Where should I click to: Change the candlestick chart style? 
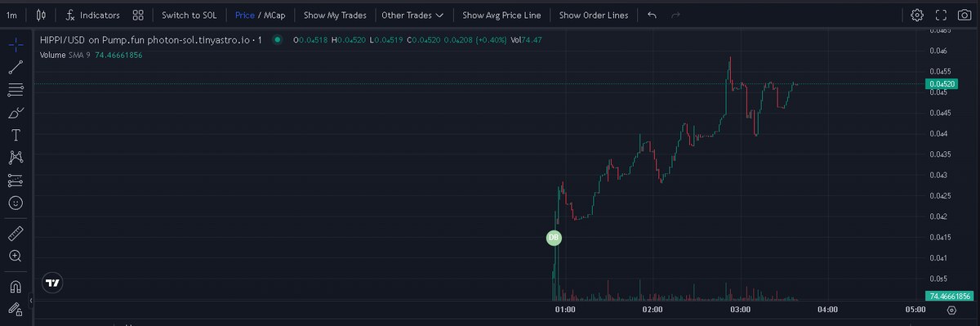[x=41, y=15]
